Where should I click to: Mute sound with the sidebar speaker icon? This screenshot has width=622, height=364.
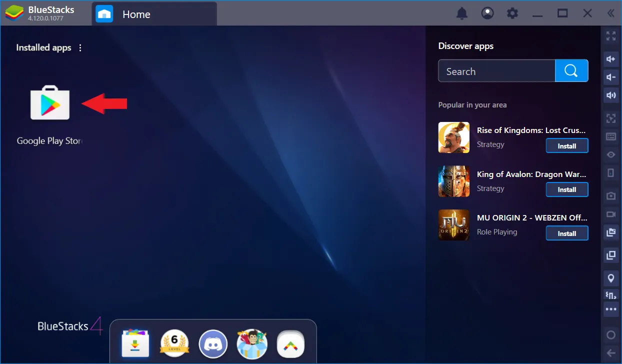tap(610, 95)
